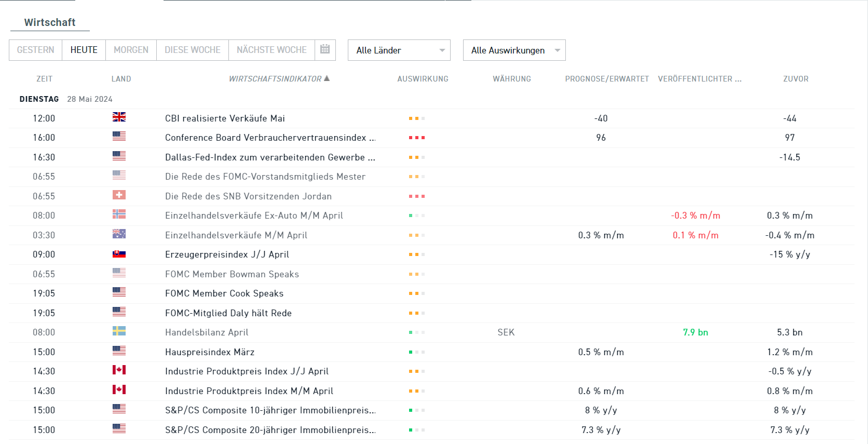The image size is (868, 444).
Task: Click UK flag in CBI realisierte Verkäufe row
Action: pyautogui.click(x=119, y=117)
